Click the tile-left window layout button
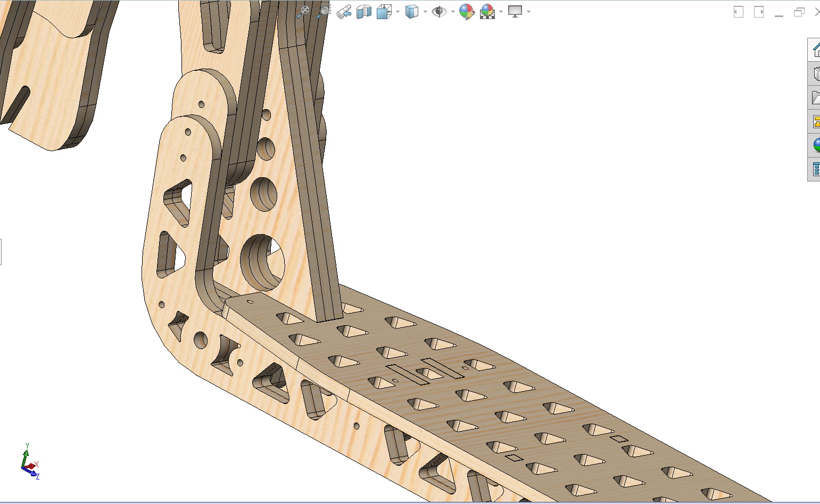 739,12
